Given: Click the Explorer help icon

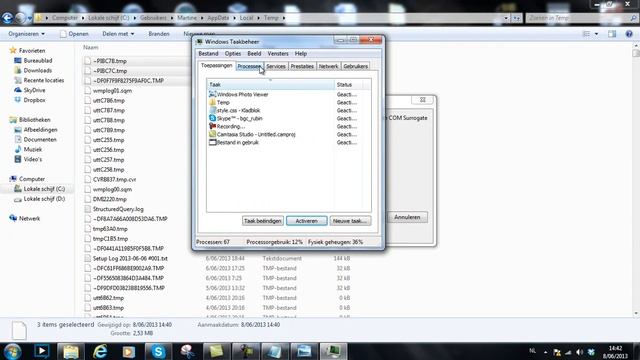Looking at the screenshot, I should click(x=629, y=34).
